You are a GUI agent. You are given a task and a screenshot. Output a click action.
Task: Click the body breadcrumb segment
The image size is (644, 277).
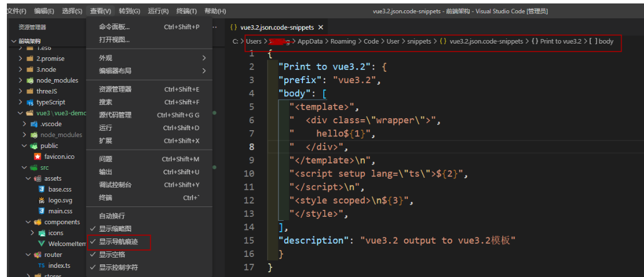tap(606, 41)
